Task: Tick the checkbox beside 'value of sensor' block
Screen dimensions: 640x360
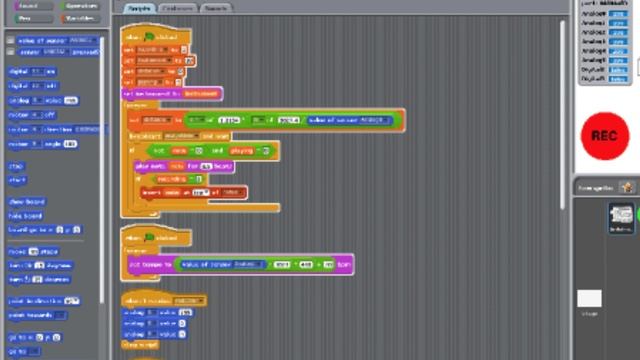Action: 11,40
